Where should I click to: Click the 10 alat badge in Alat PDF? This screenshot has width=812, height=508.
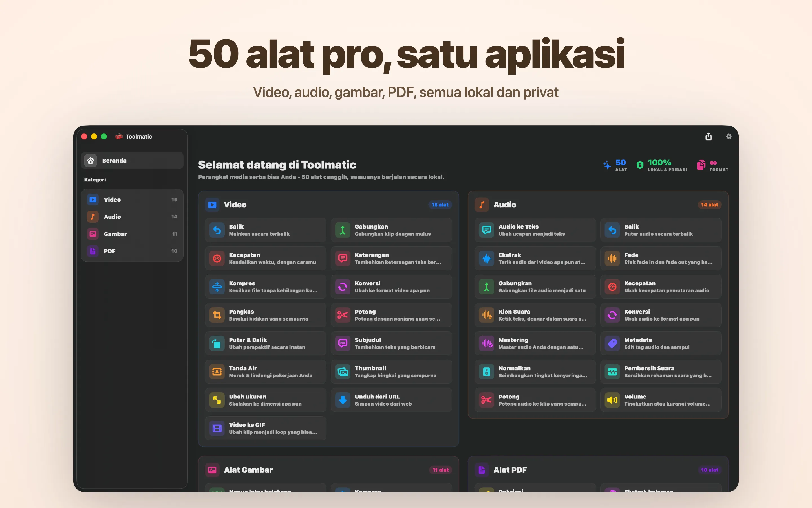[x=709, y=470]
